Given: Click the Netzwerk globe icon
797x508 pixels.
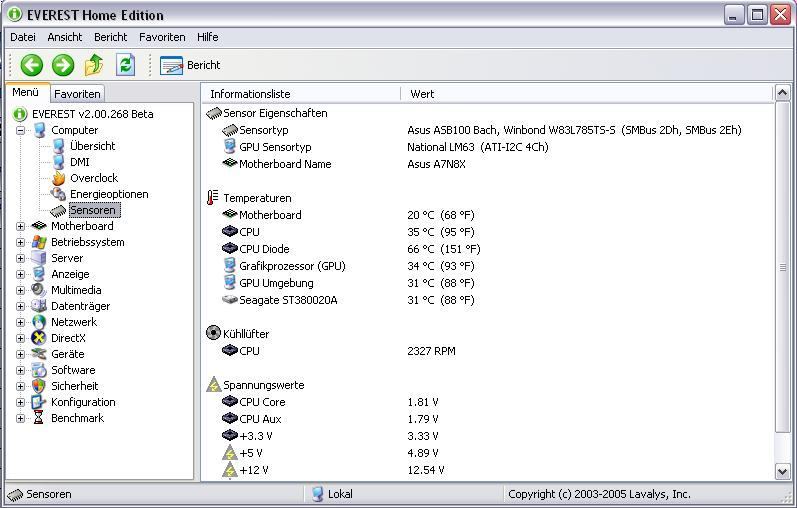Looking at the screenshot, I should click(x=39, y=322).
